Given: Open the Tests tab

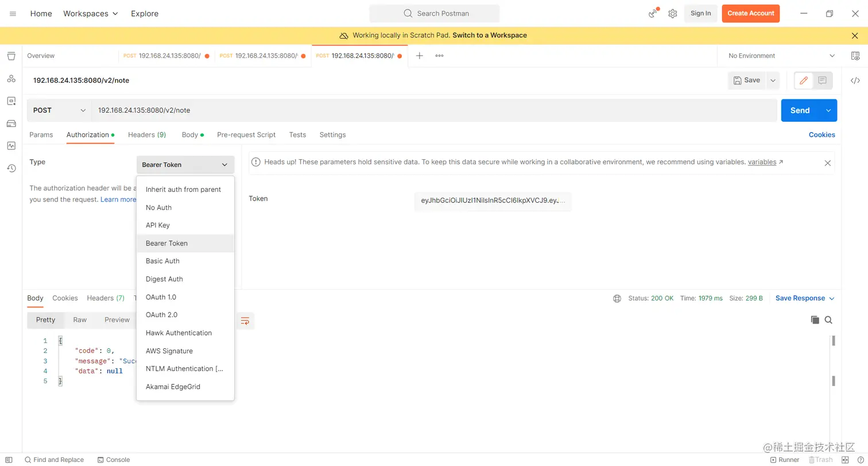Looking at the screenshot, I should tap(297, 134).
